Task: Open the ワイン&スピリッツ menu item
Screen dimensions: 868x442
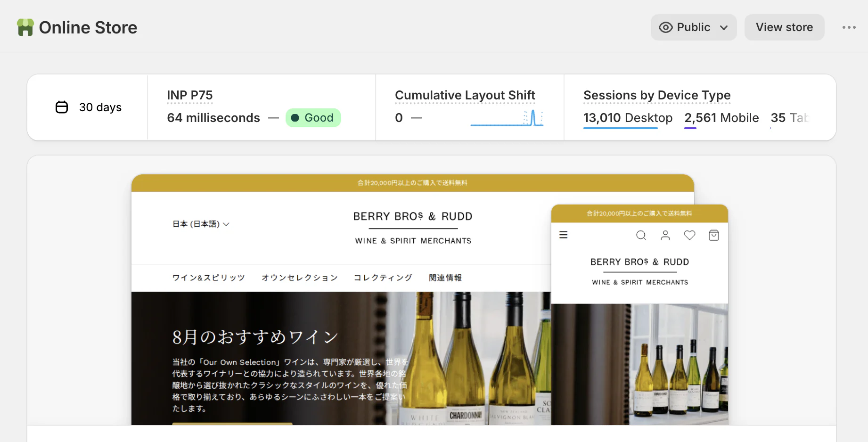Action: click(x=208, y=278)
